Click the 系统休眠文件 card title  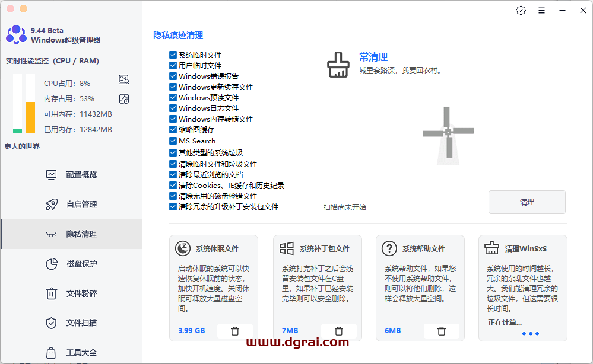click(x=217, y=249)
